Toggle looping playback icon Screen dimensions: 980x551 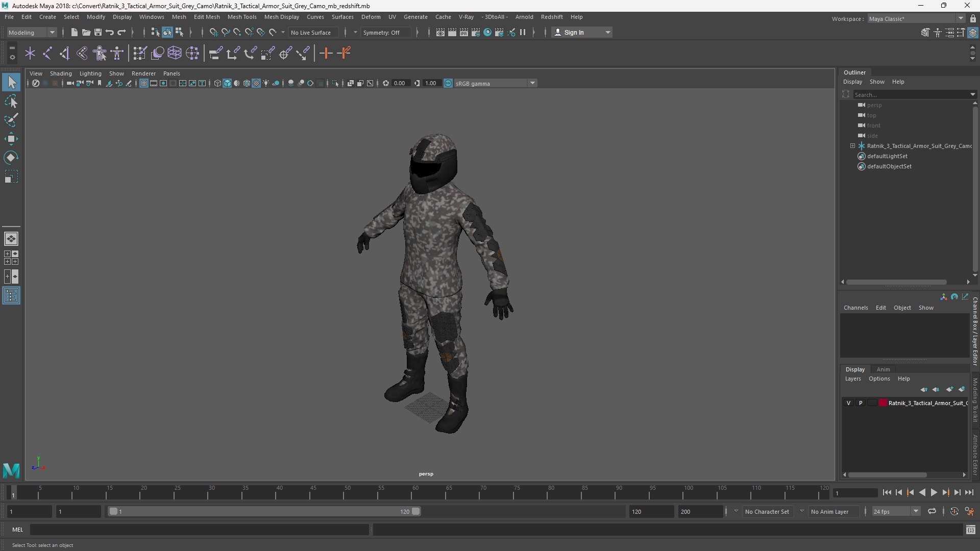click(x=932, y=511)
